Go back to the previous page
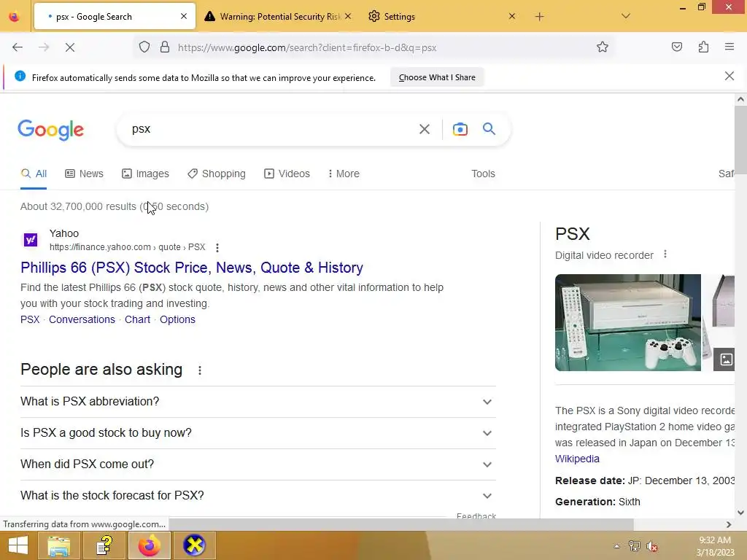747x560 pixels. click(18, 47)
